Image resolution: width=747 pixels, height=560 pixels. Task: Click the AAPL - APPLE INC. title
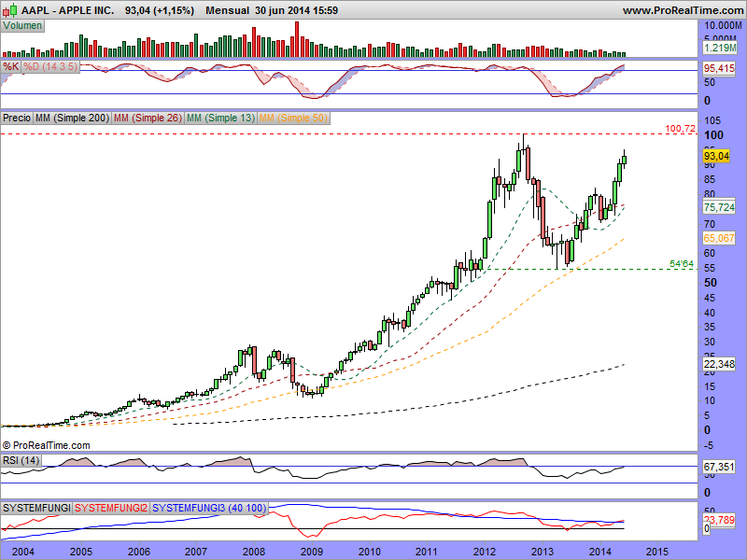click(x=67, y=10)
